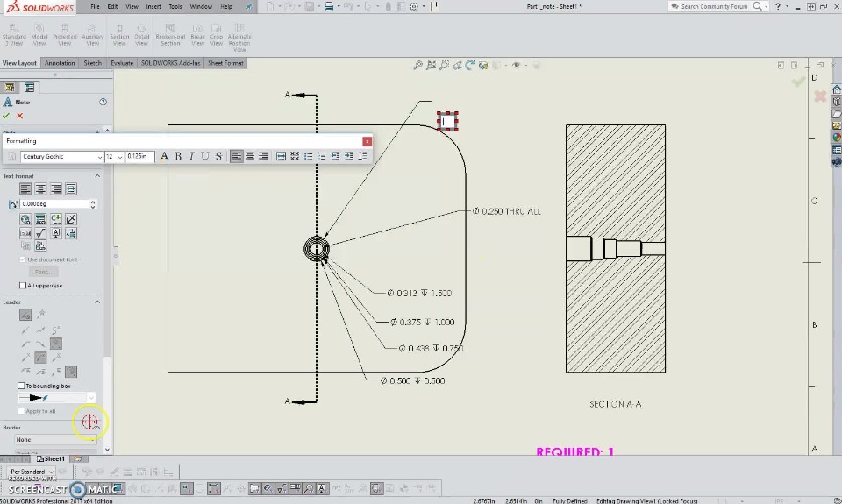Accept the note with the green checkmark

coord(6,116)
